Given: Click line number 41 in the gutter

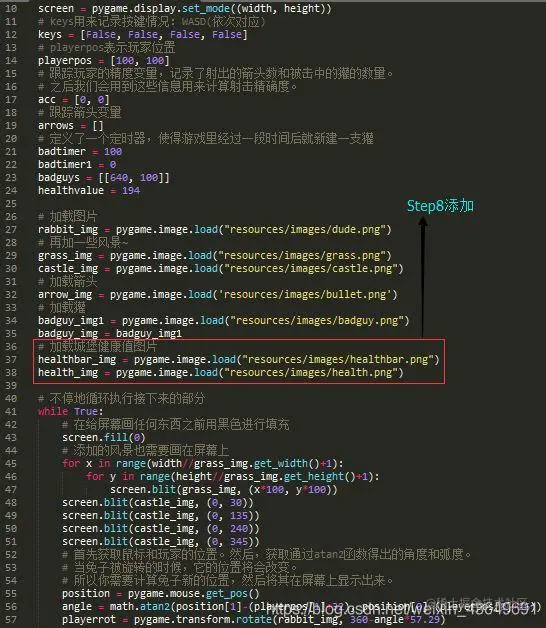Looking at the screenshot, I should (x=11, y=411).
